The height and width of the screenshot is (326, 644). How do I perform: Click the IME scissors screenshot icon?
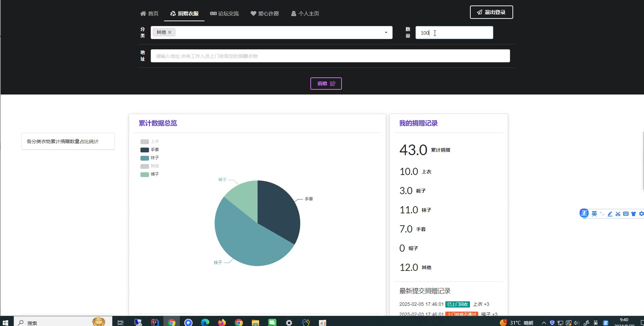point(618,214)
